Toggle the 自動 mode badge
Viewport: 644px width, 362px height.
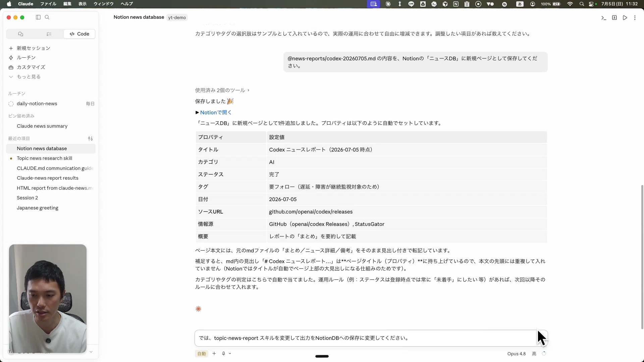(202, 354)
